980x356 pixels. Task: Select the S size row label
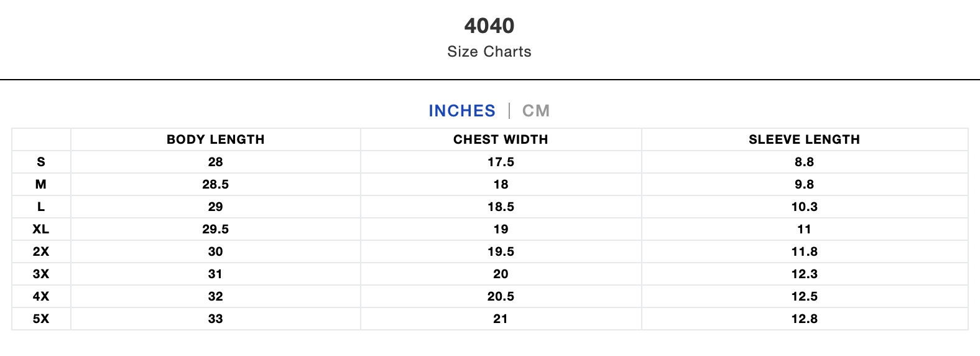[41, 162]
